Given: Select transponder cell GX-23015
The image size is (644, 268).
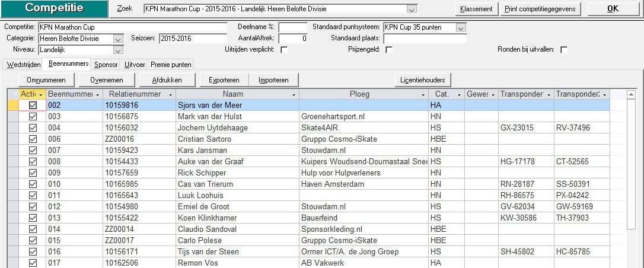Looking at the screenshot, I should 526,127.
